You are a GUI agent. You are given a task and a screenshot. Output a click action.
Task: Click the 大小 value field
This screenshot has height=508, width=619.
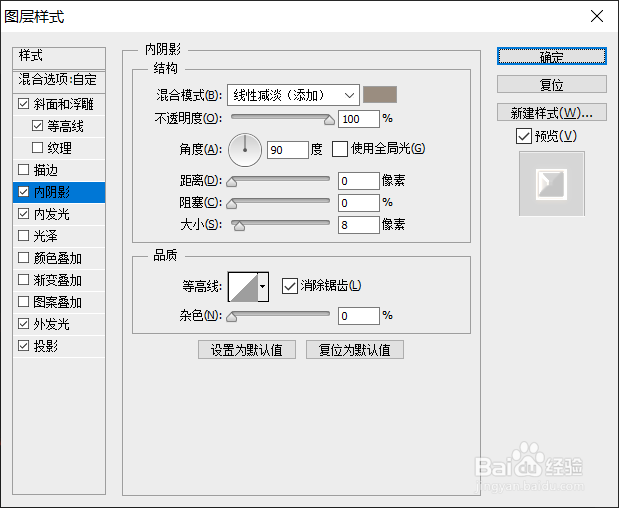click(x=358, y=225)
